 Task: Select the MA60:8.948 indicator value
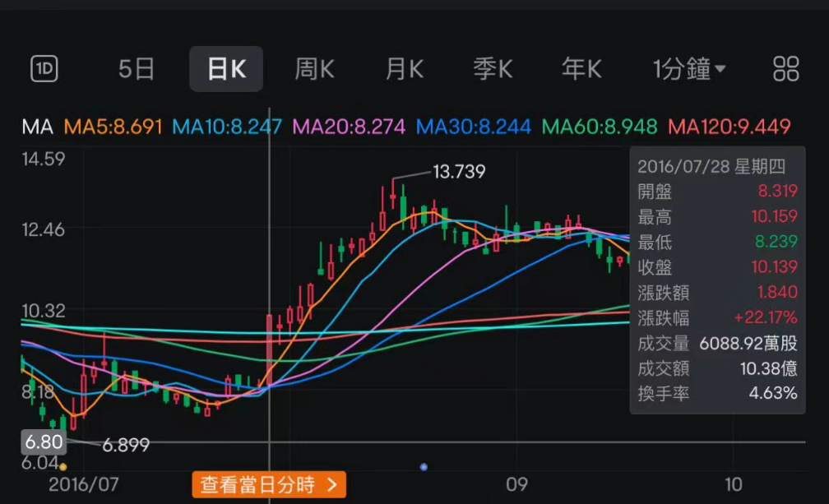600,127
